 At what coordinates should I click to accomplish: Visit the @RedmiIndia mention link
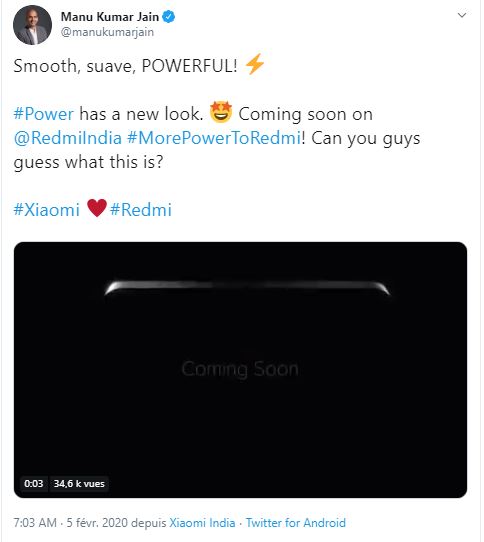coord(68,138)
